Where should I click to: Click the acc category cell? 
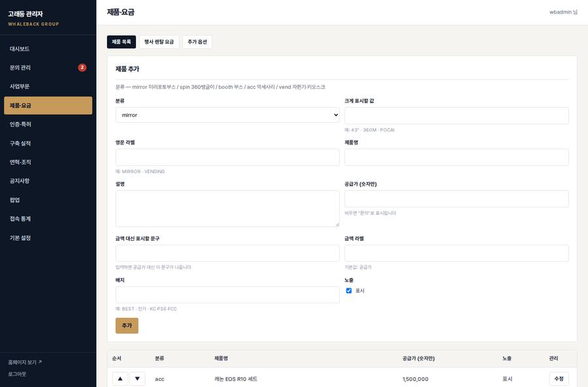(x=159, y=379)
